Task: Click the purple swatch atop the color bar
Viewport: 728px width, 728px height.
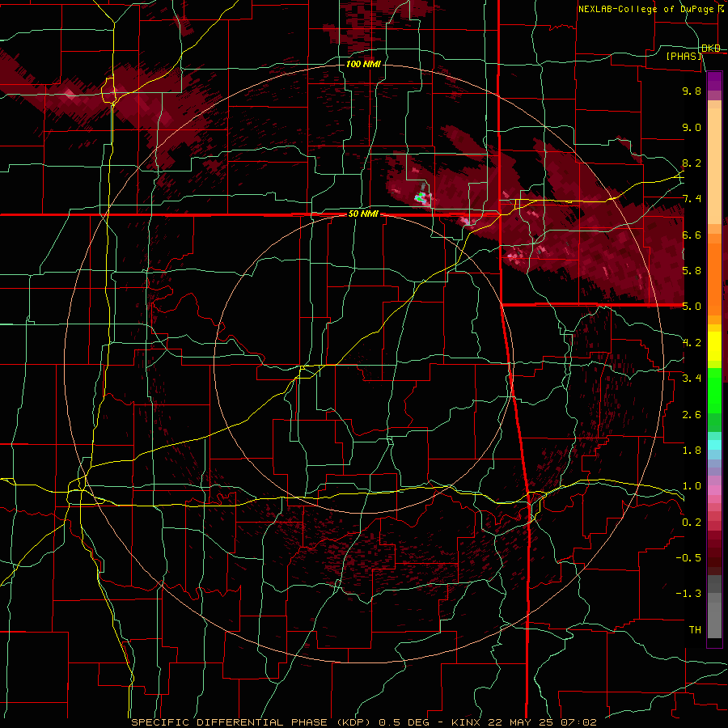Action: click(x=714, y=81)
